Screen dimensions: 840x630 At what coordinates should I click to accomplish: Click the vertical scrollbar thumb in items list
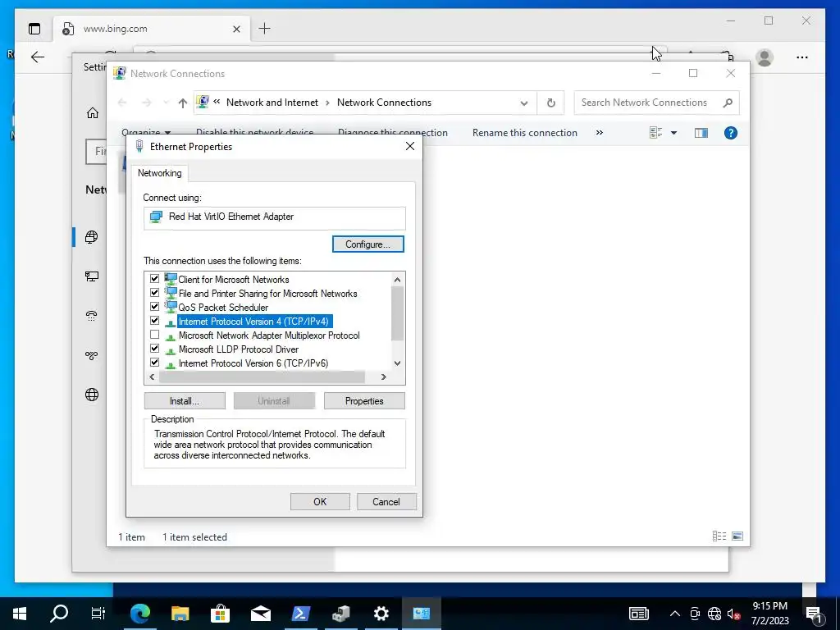397,313
